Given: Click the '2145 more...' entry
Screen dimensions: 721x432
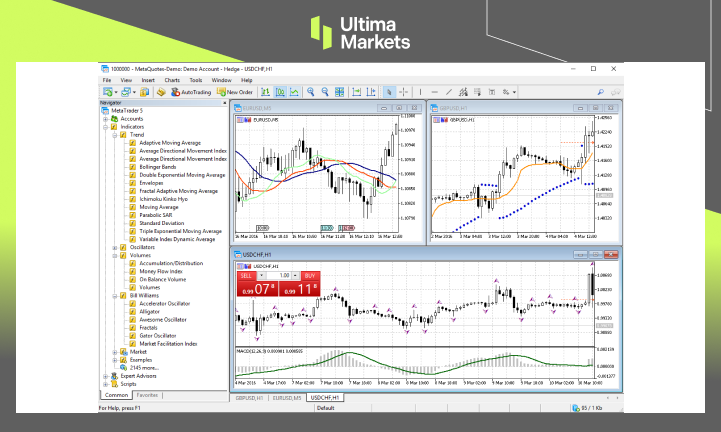Looking at the screenshot, I should click(144, 368).
